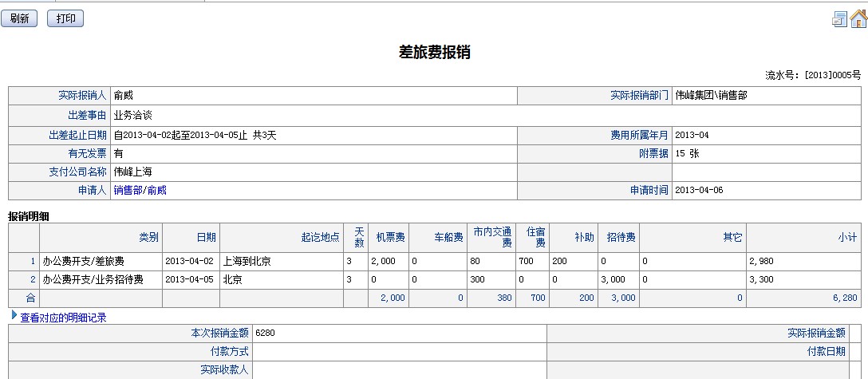Click the 日期 column header
Image resolution: width=868 pixels, height=379 pixels.
(x=207, y=237)
